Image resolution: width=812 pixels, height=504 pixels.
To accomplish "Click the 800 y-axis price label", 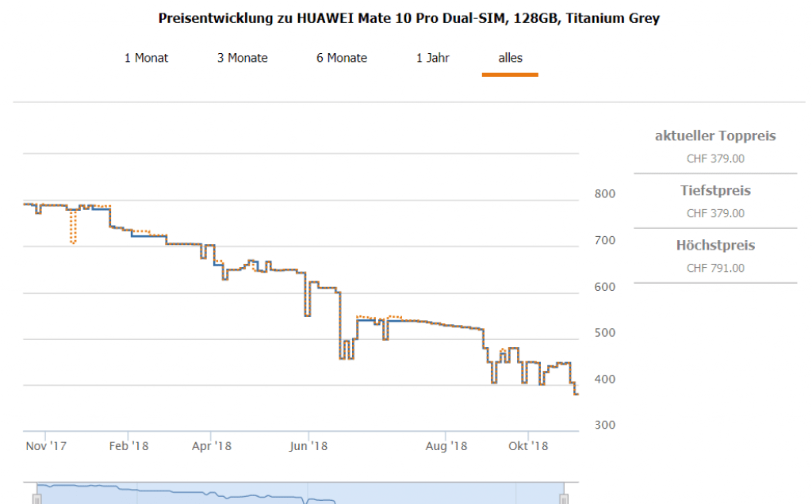I will coord(604,193).
